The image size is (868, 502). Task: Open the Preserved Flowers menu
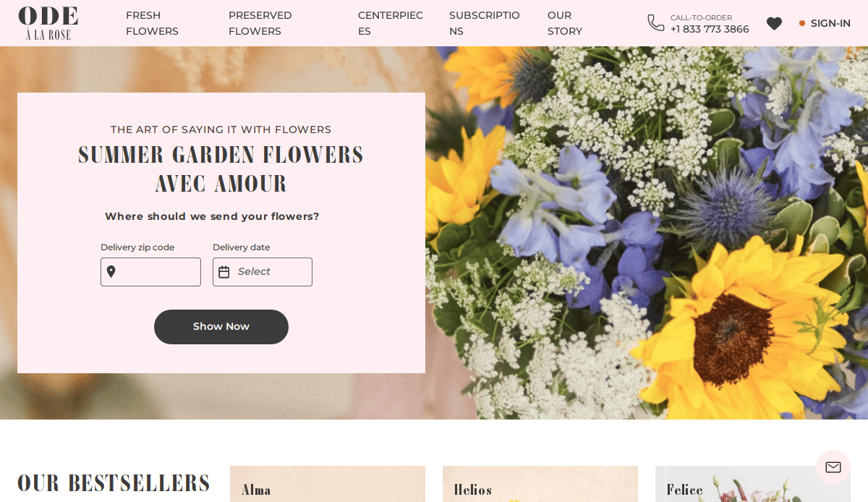point(260,23)
